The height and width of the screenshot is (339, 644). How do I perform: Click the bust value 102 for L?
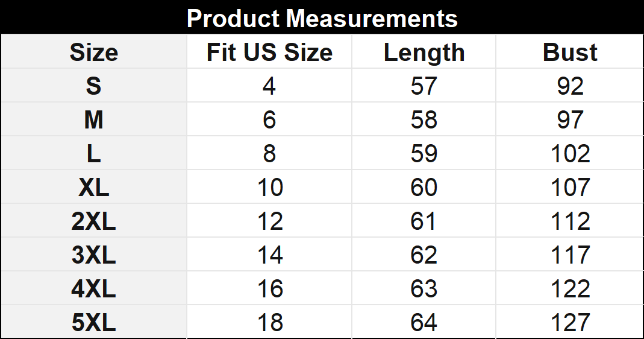click(570, 154)
